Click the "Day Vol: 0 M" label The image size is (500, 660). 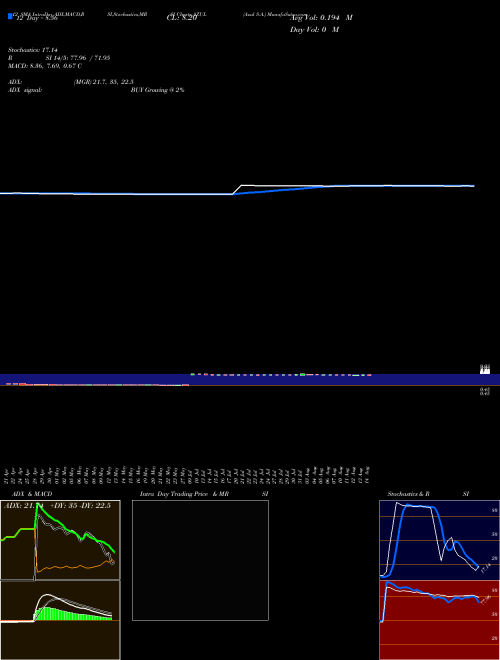[314, 30]
